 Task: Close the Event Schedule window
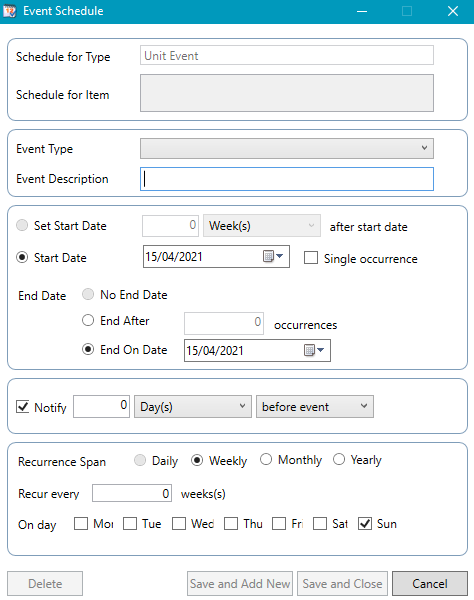[x=453, y=11]
